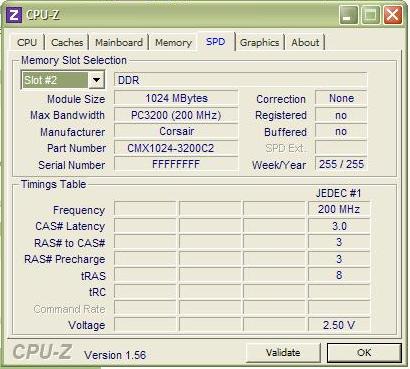
Task: Click the JEDEC #1 column header
Action: point(338,193)
